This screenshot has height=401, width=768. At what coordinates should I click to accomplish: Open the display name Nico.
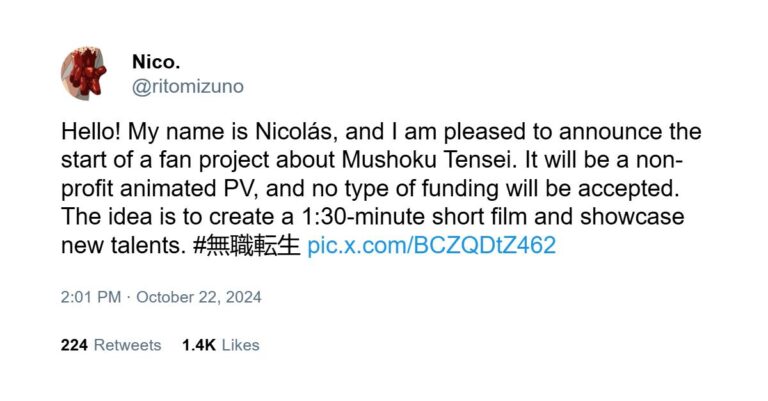click(156, 62)
